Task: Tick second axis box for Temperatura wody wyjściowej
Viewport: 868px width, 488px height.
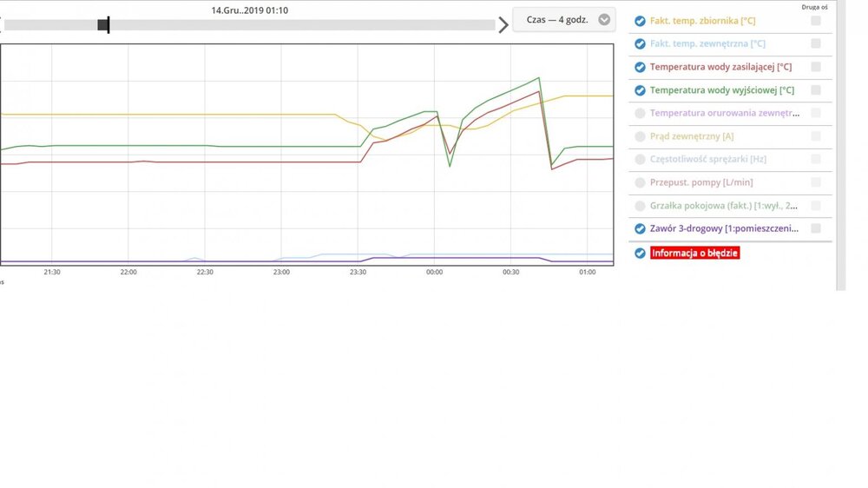Action: pyautogui.click(x=816, y=90)
